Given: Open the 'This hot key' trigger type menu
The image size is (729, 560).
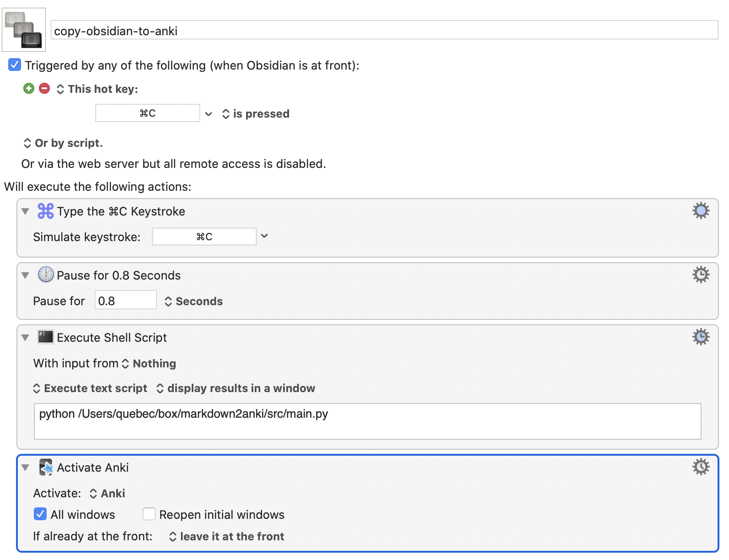Looking at the screenshot, I should click(x=97, y=89).
